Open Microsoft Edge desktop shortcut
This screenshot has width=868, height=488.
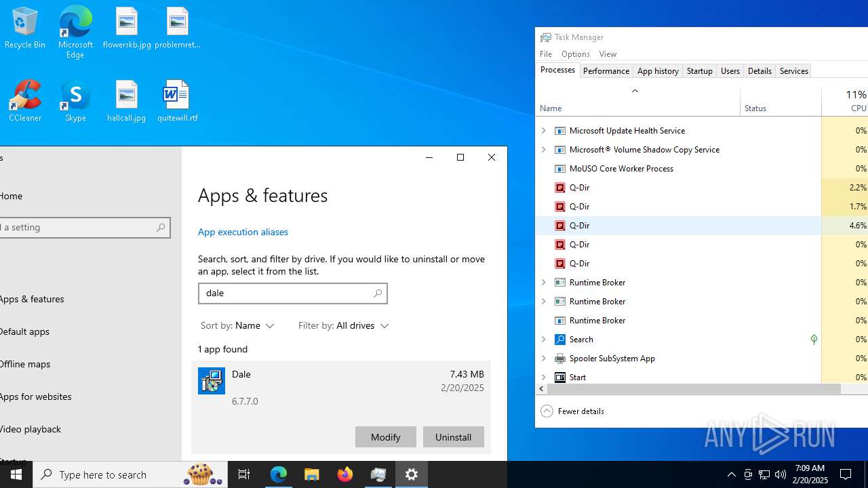click(75, 33)
